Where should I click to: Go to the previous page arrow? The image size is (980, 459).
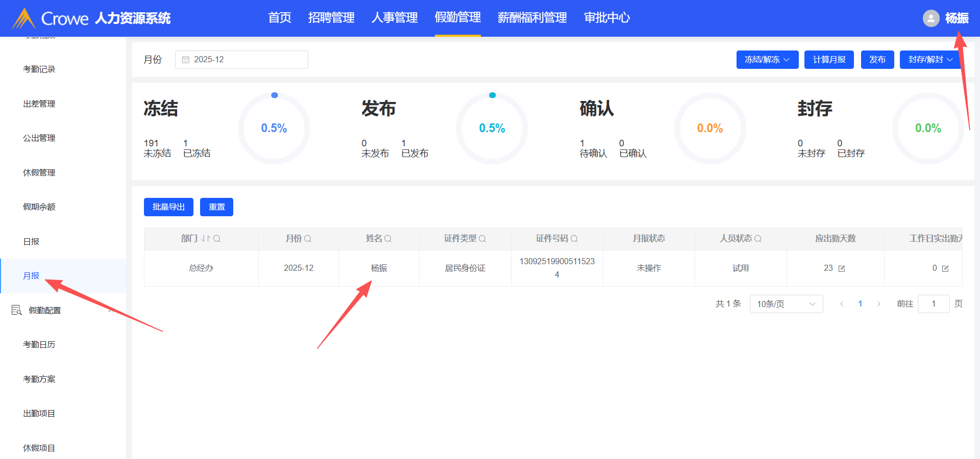tap(842, 304)
